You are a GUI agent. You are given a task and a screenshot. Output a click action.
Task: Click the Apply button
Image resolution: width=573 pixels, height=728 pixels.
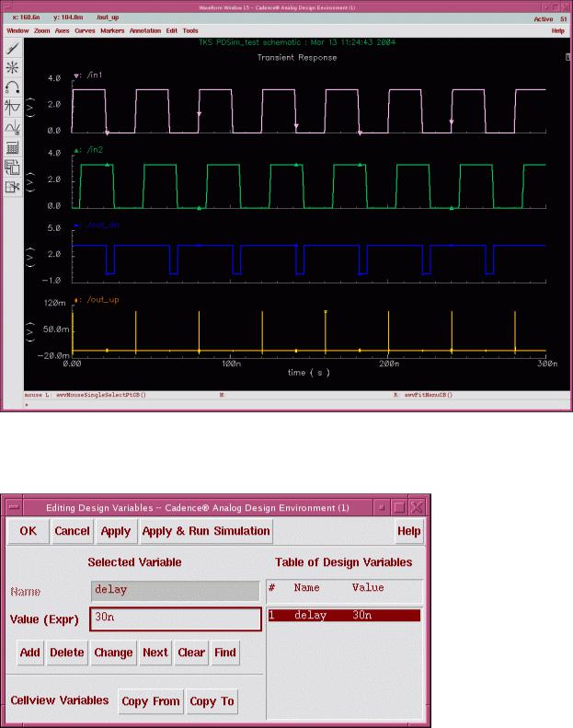pos(116,531)
